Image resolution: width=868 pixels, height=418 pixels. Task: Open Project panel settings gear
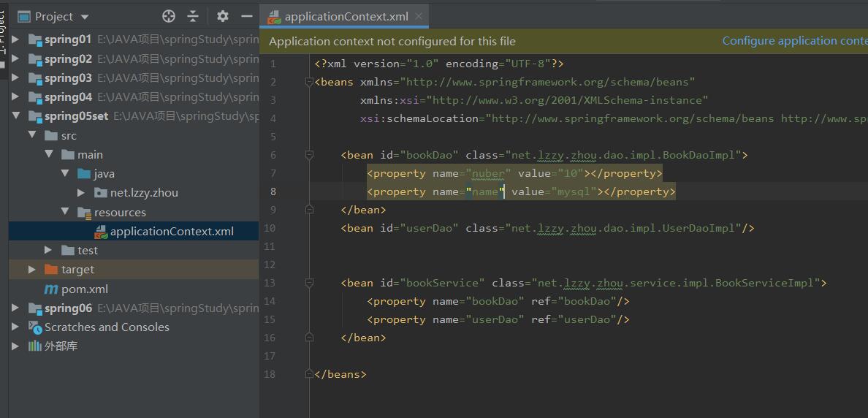[223, 16]
